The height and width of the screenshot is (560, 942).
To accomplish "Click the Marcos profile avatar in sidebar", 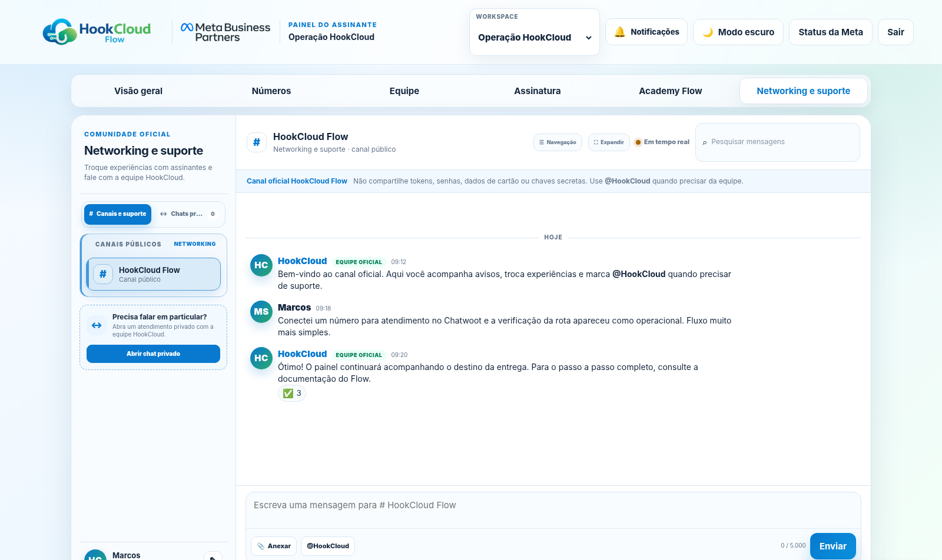I will point(95,555).
